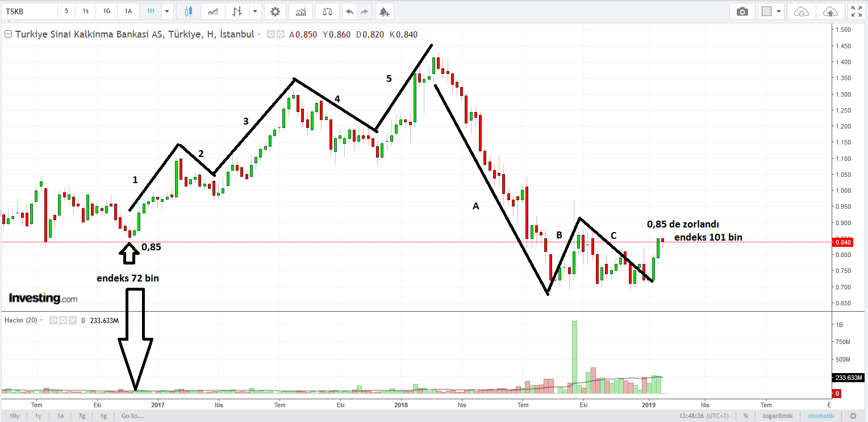Click the 2017 label on the time axis
The height and width of the screenshot is (422, 868).
(x=158, y=405)
